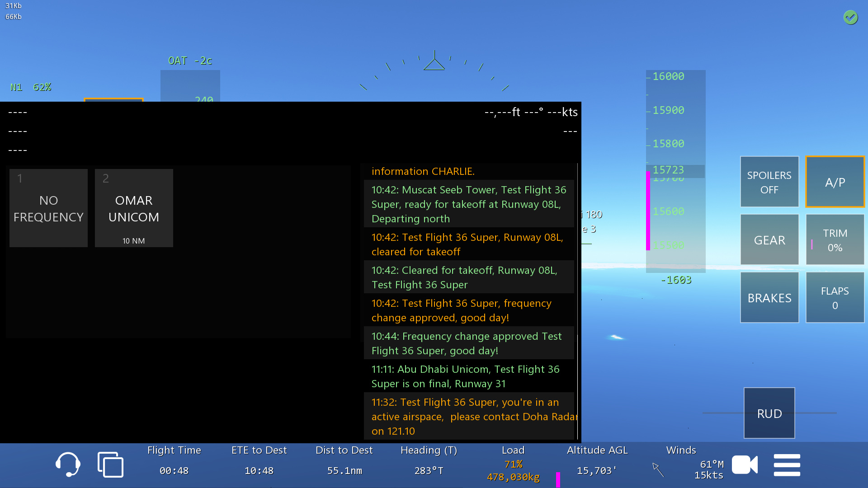
Task: Toggle the landing GEAR button
Action: click(769, 240)
